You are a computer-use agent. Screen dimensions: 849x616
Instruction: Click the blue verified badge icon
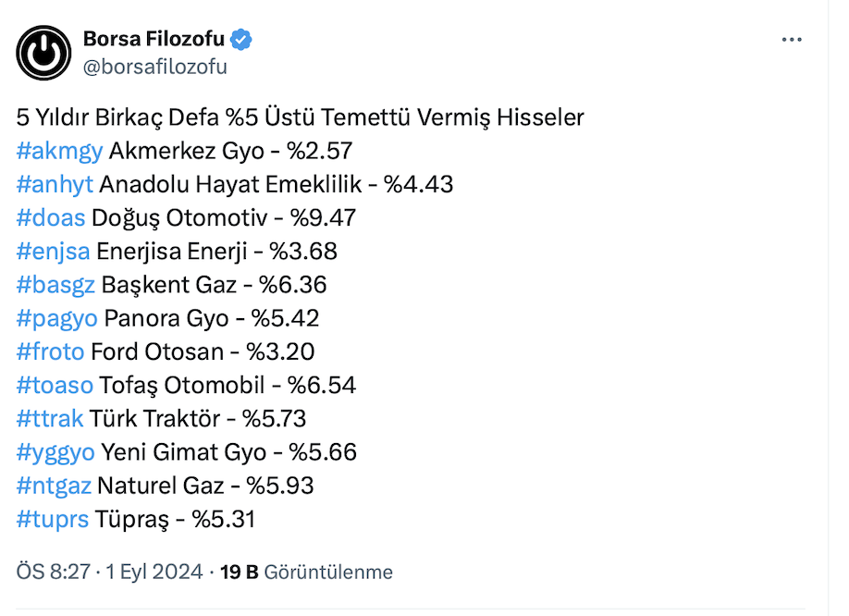pos(242,40)
